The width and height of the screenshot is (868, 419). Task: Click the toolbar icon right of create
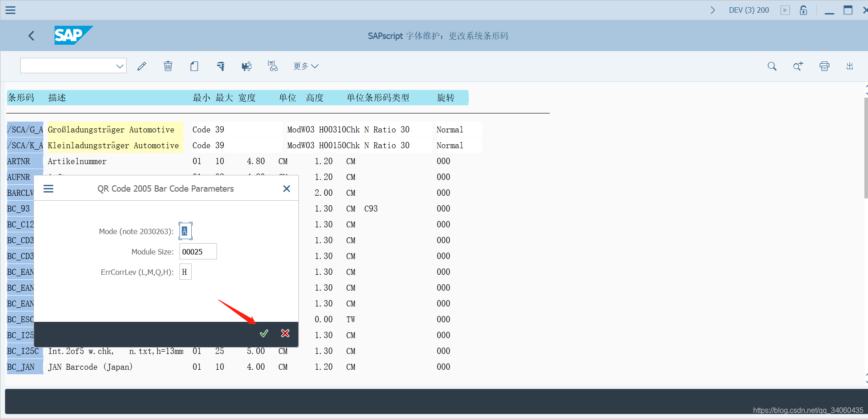[x=221, y=66]
